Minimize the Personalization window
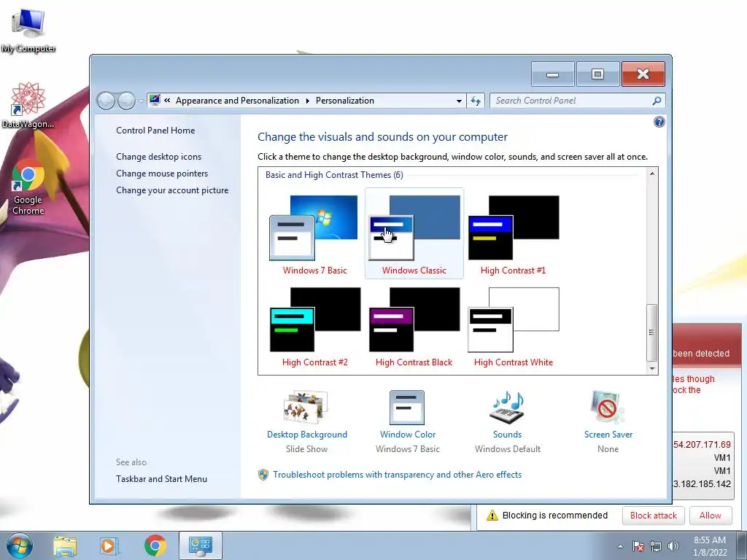This screenshot has width=747, height=560. click(x=553, y=74)
